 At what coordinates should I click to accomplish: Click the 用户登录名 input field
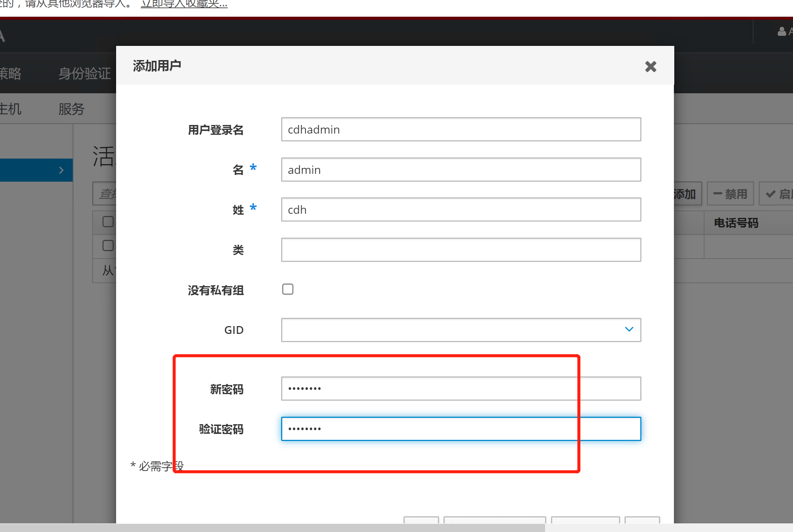(461, 129)
